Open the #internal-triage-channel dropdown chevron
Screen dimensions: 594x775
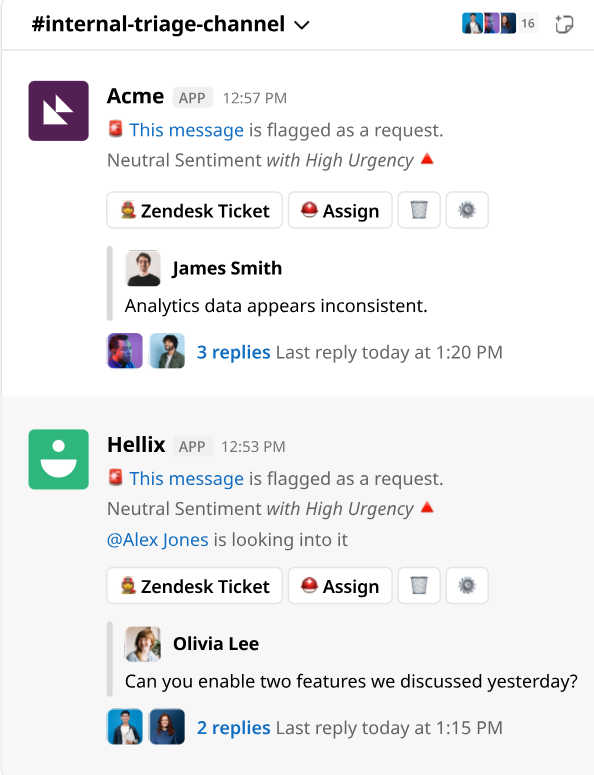point(301,25)
